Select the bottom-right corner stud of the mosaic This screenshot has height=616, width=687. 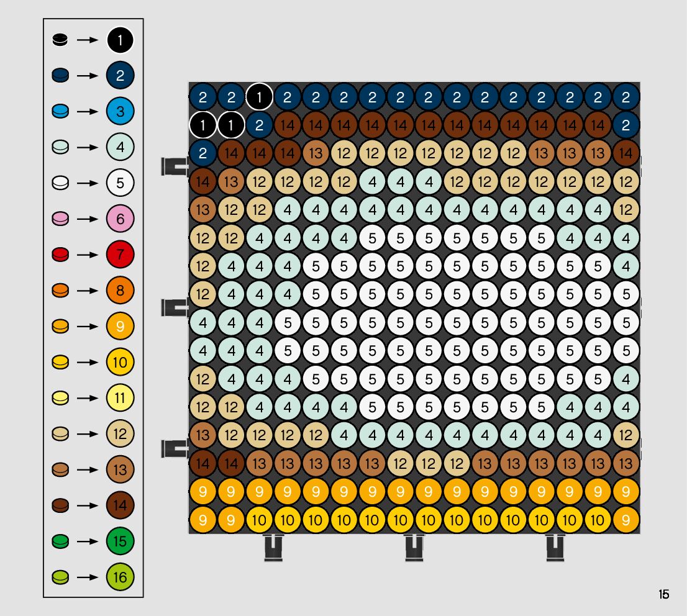[x=626, y=519]
